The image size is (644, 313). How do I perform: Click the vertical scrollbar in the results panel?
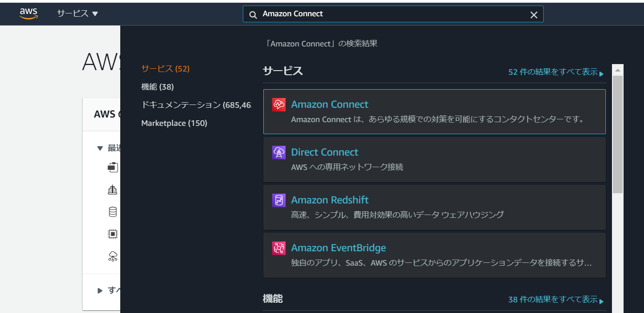click(x=618, y=135)
